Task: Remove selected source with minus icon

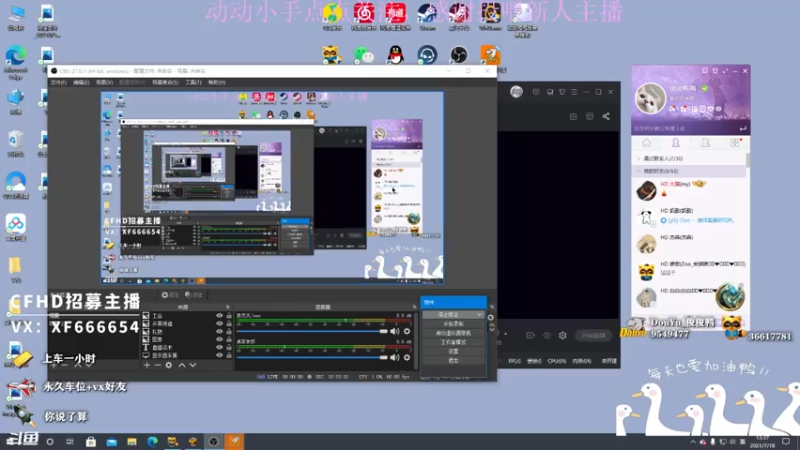Action: coord(158,365)
